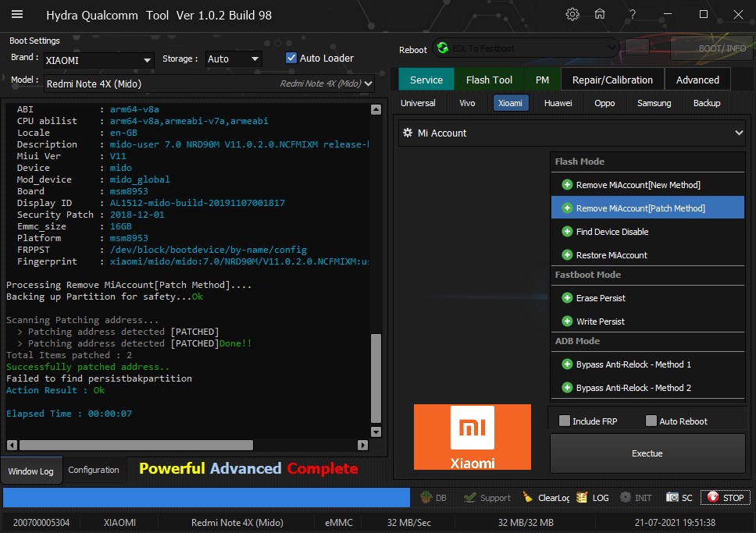Click the blue progress bar
Image resolution: width=756 pixels, height=533 pixels.
pos(206,497)
